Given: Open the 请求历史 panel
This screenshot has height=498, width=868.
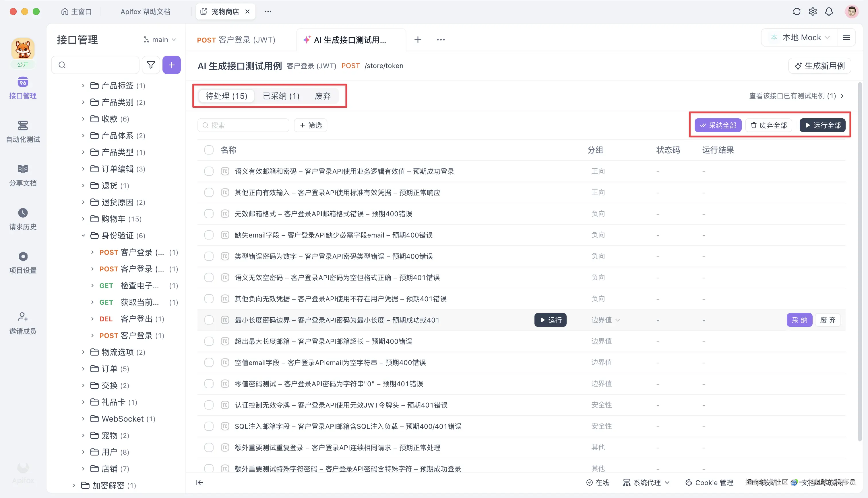Looking at the screenshot, I should (x=23, y=219).
